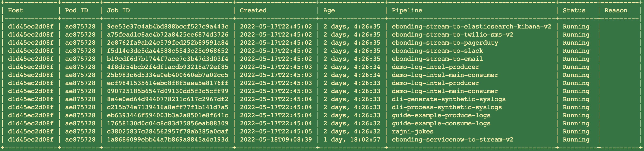Viewport: 644px width, 151px height.
Task: Click the Status column header
Action: (574, 10)
